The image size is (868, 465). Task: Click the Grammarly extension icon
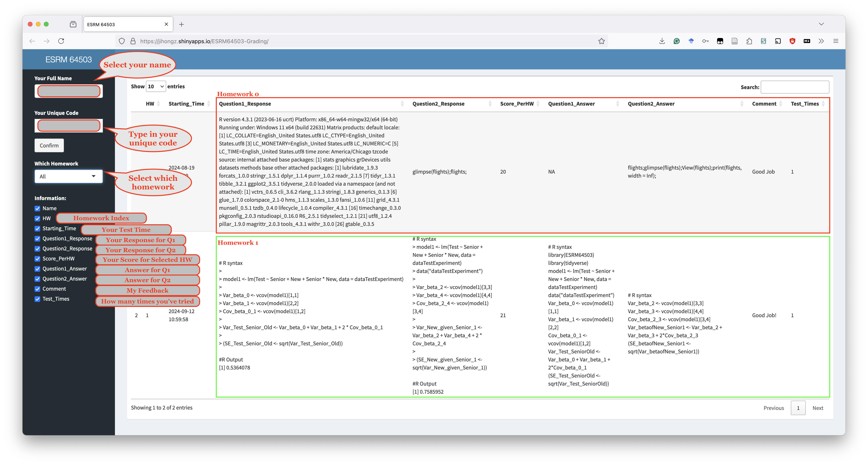coord(677,41)
